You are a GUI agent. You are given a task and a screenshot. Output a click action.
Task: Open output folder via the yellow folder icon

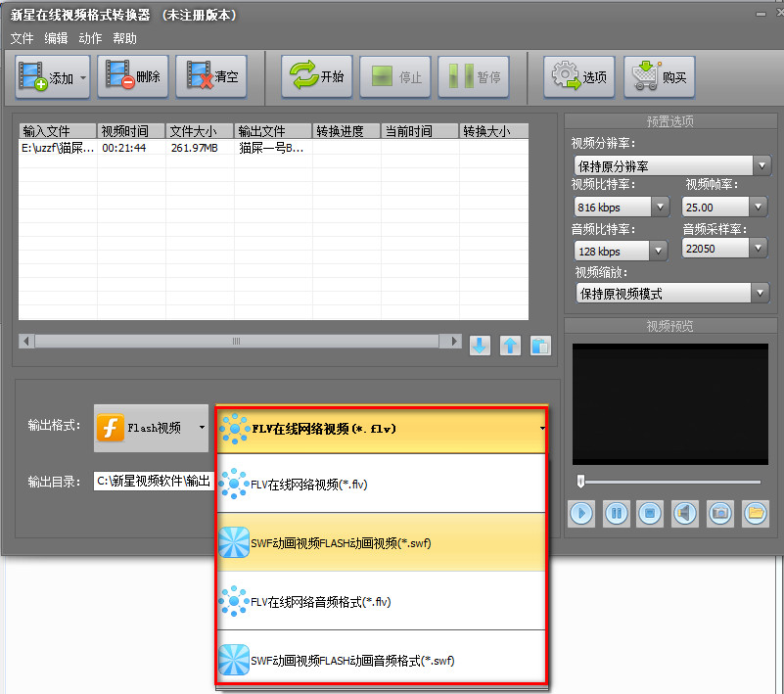tap(754, 514)
